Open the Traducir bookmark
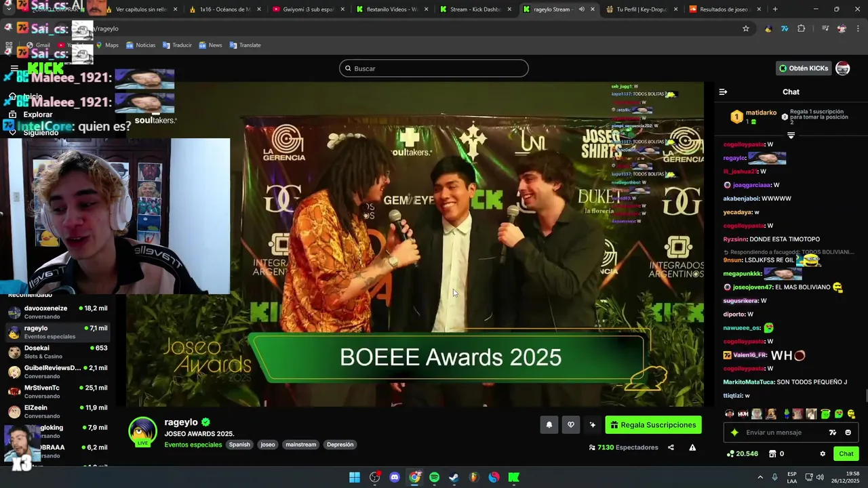 (177, 45)
